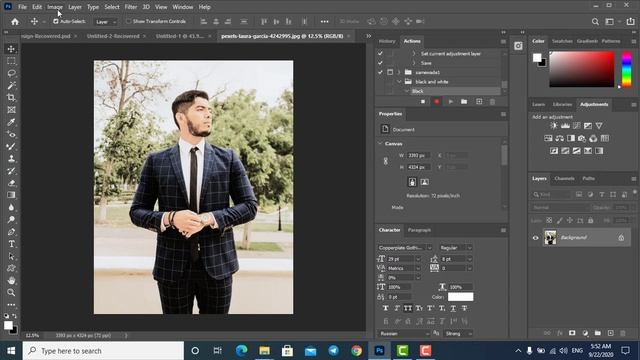This screenshot has width=640, height=360.
Task: Select the Path Selection tool
Action: pos(11,256)
